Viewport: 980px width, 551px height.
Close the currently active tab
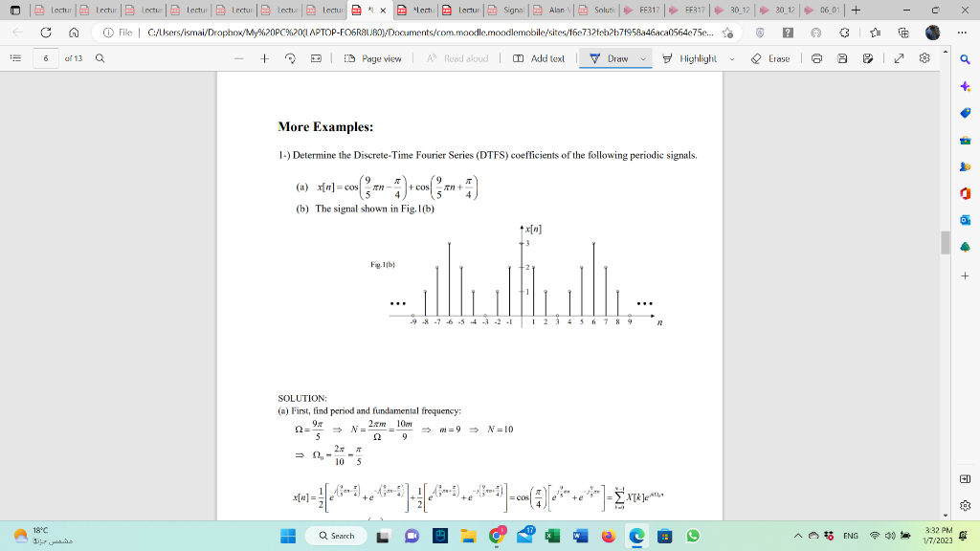click(383, 11)
